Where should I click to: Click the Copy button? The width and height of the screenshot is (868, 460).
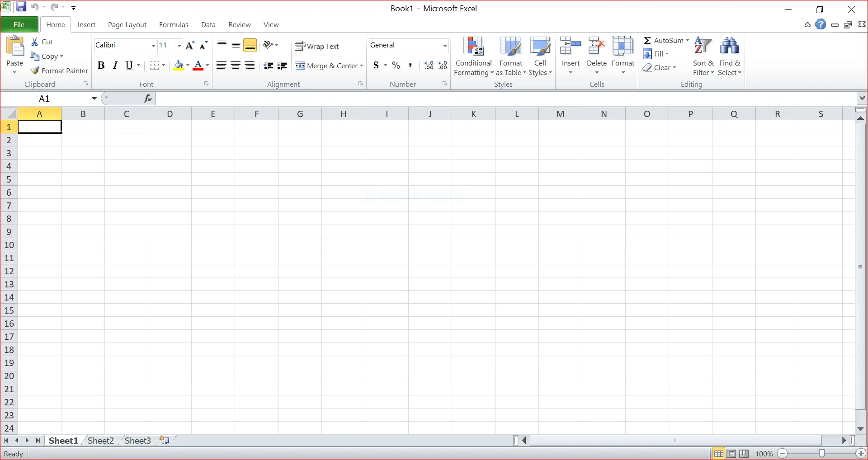(x=47, y=56)
